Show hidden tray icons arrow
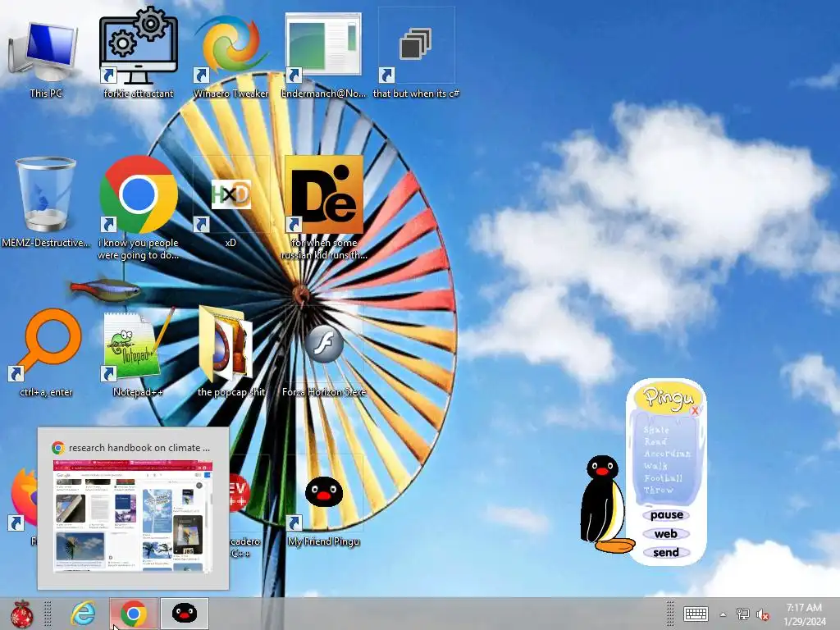 tap(723, 614)
